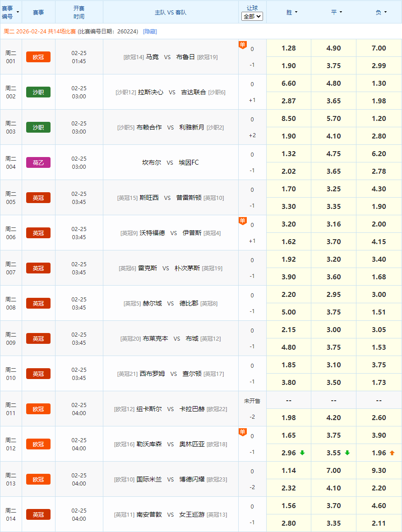Click the green down arrow beside 2.96 odds
This screenshot has height=532, width=402.
(301, 453)
